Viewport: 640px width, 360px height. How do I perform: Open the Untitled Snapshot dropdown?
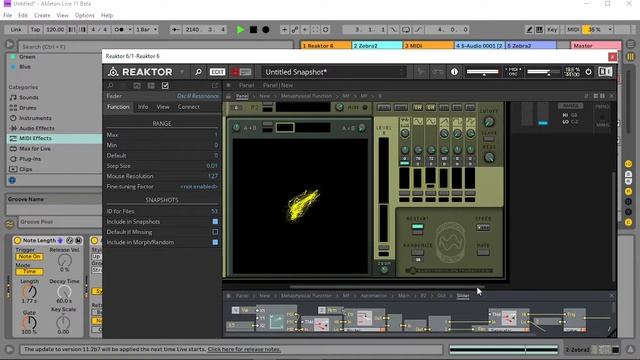coord(334,72)
